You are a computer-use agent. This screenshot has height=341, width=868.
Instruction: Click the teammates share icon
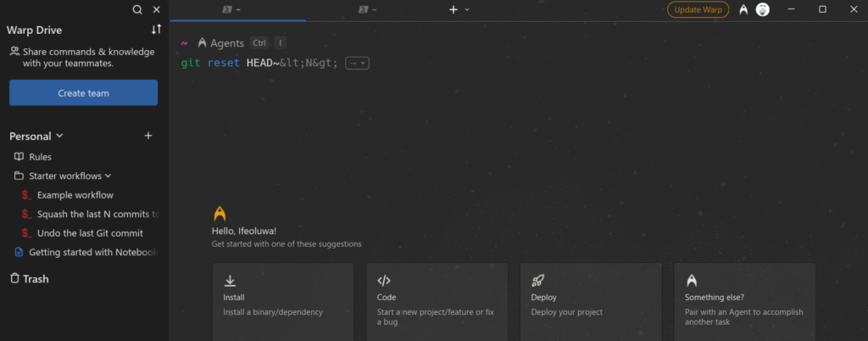point(14,52)
